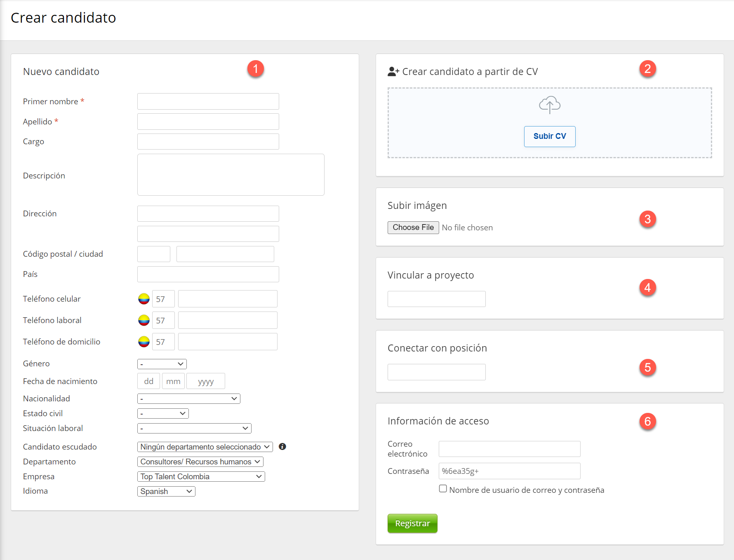The height and width of the screenshot is (560, 734).
Task: Click the Vincular a proyecto field
Action: 436,299
